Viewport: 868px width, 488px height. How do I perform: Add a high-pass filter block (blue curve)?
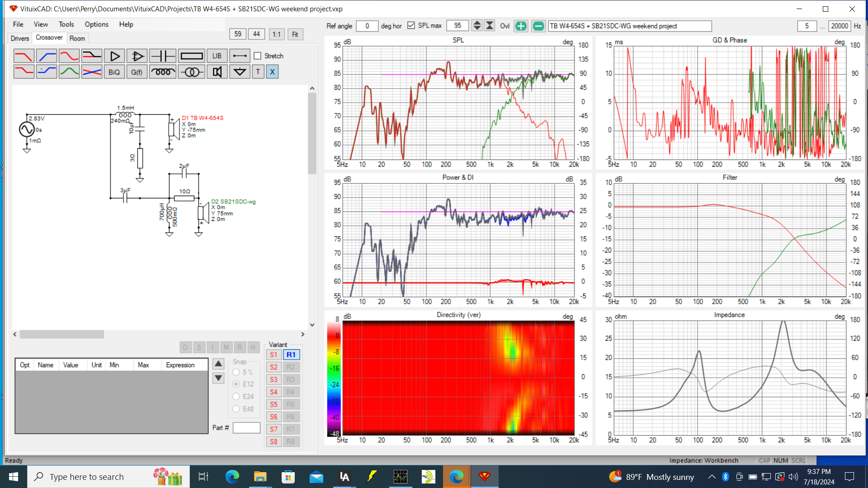coord(47,56)
